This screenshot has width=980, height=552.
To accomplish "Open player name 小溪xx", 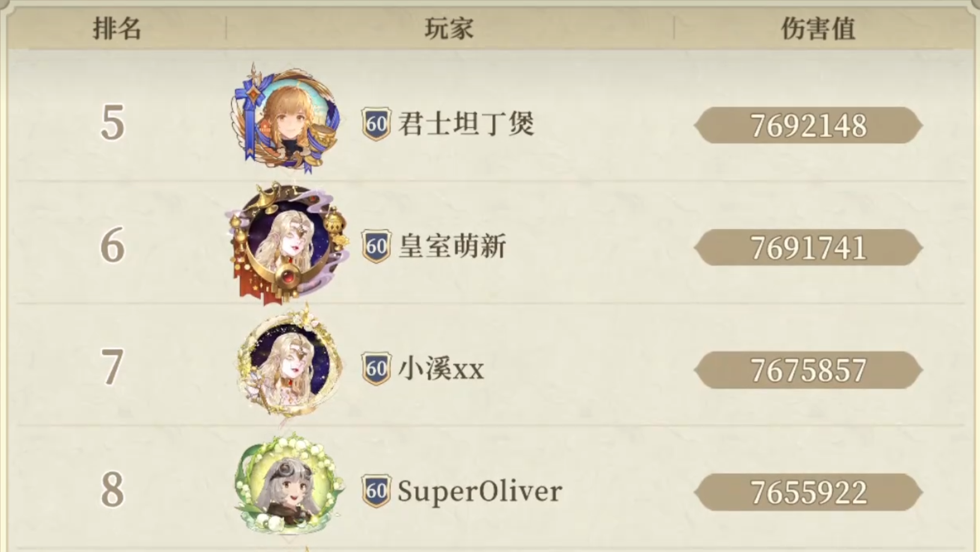I will [x=441, y=368].
